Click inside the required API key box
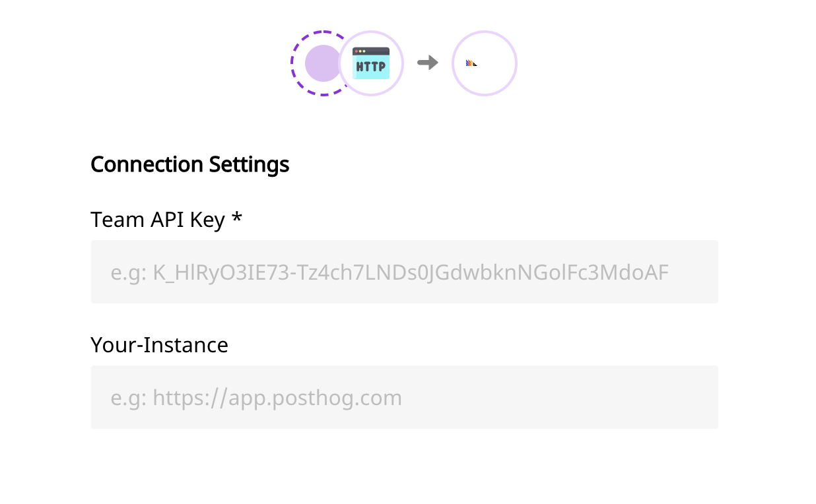 coord(404,271)
